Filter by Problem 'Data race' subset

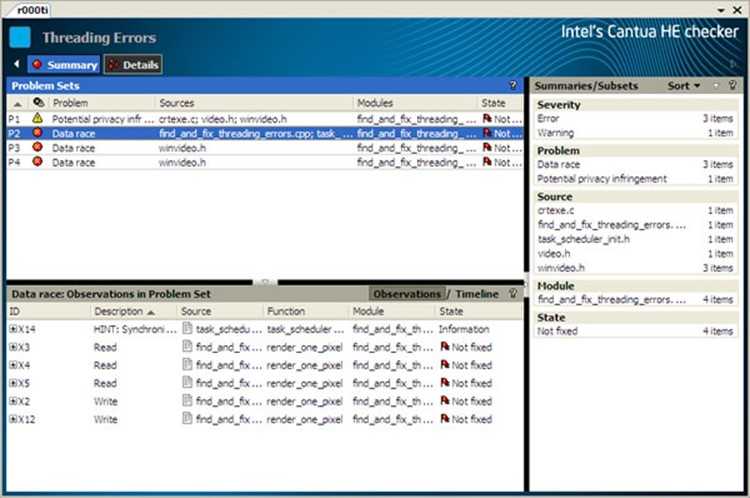coord(635,165)
